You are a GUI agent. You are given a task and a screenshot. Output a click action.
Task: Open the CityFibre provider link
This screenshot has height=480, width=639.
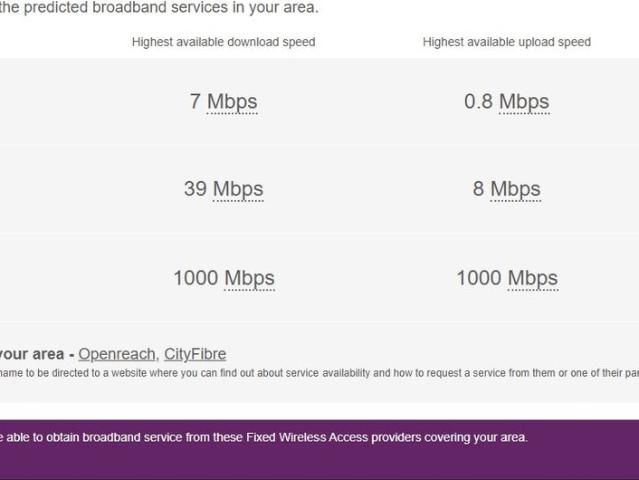195,354
